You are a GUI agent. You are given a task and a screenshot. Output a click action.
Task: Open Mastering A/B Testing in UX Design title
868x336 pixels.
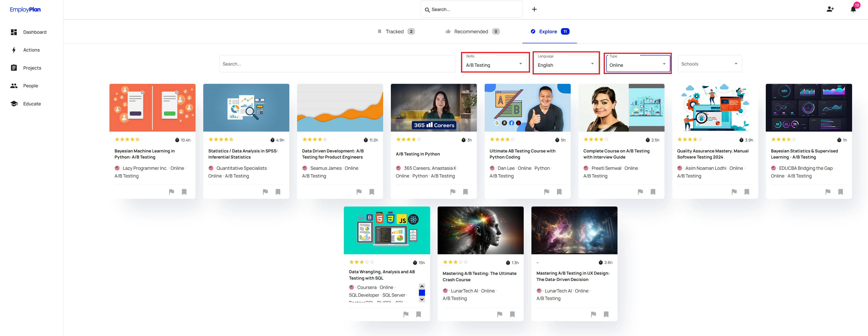pyautogui.click(x=573, y=277)
